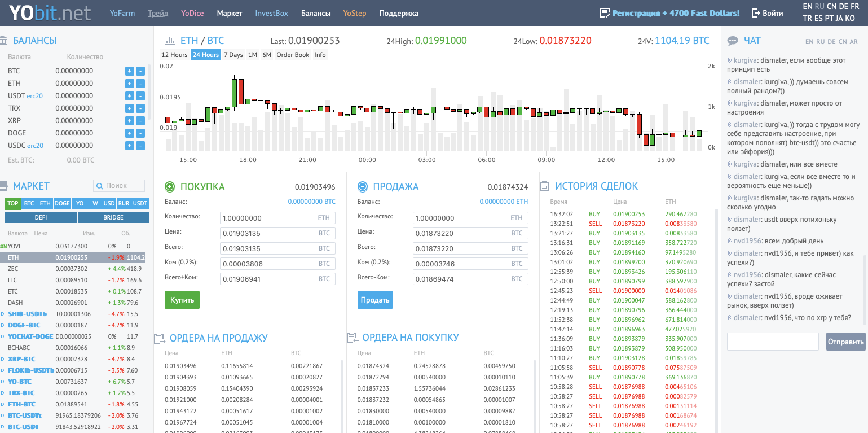Click the buy balance 0.00000000 BTC link

click(311, 202)
